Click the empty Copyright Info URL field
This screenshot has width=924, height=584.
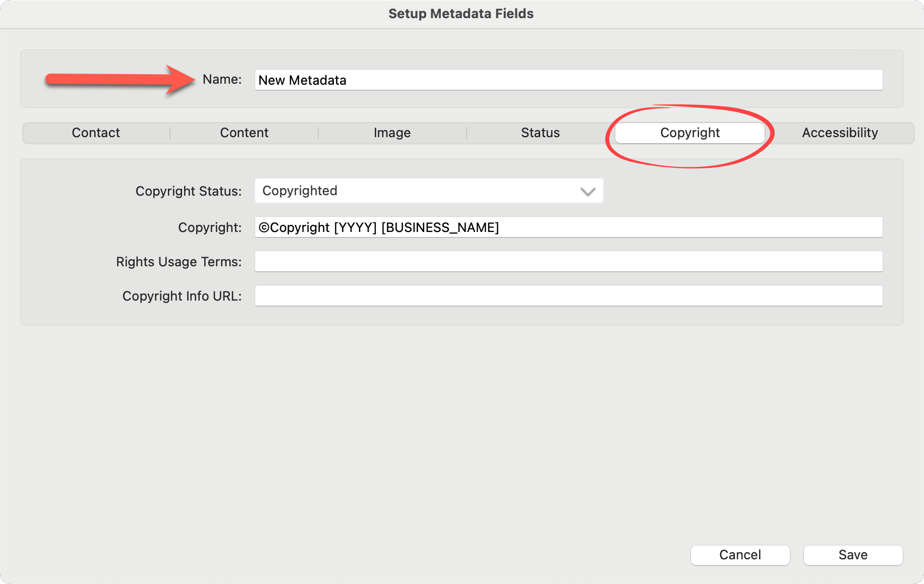[568, 296]
